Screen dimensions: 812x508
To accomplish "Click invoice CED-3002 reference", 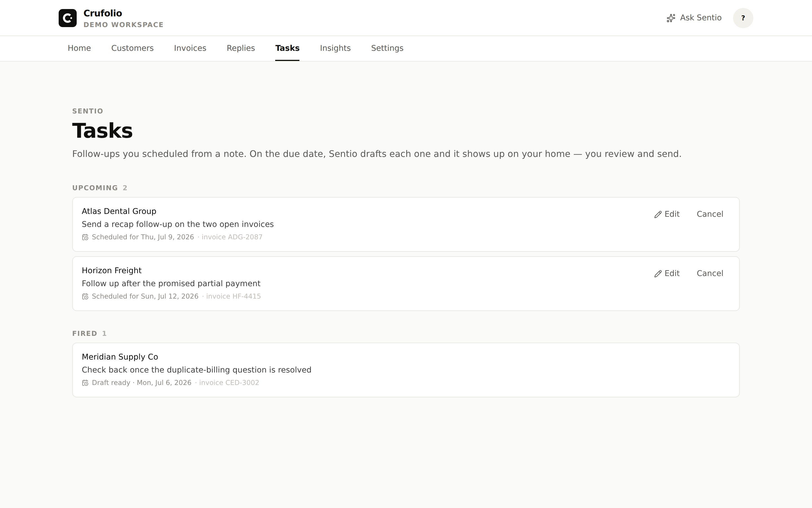I will (x=229, y=382).
